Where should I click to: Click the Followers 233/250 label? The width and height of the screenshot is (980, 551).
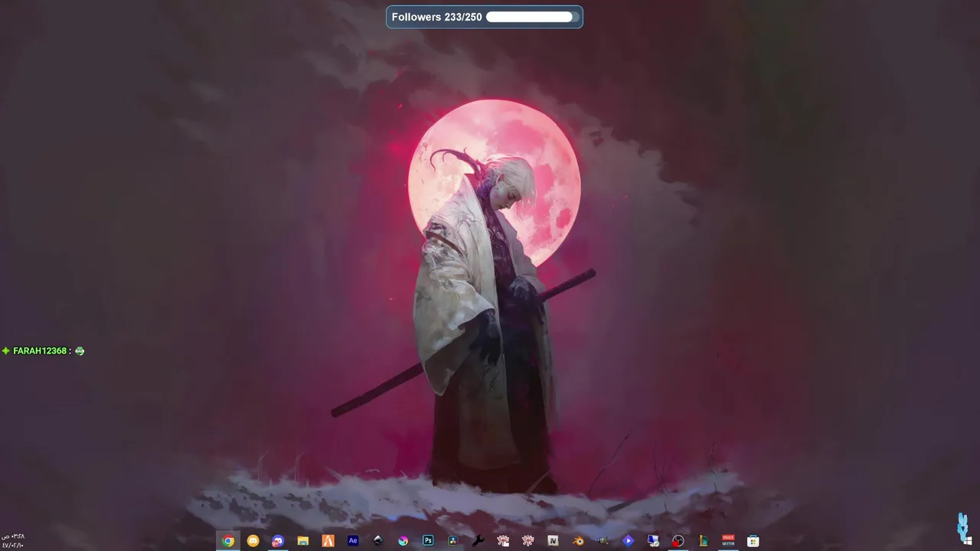(x=436, y=17)
